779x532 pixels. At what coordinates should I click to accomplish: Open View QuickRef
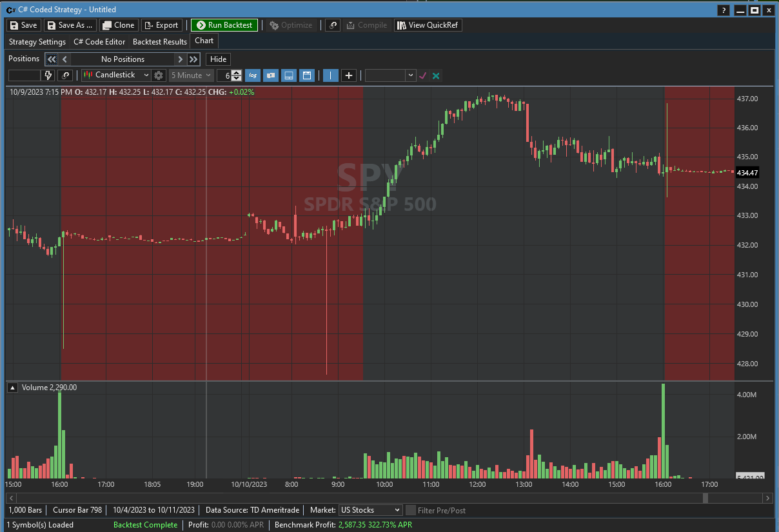click(x=428, y=25)
